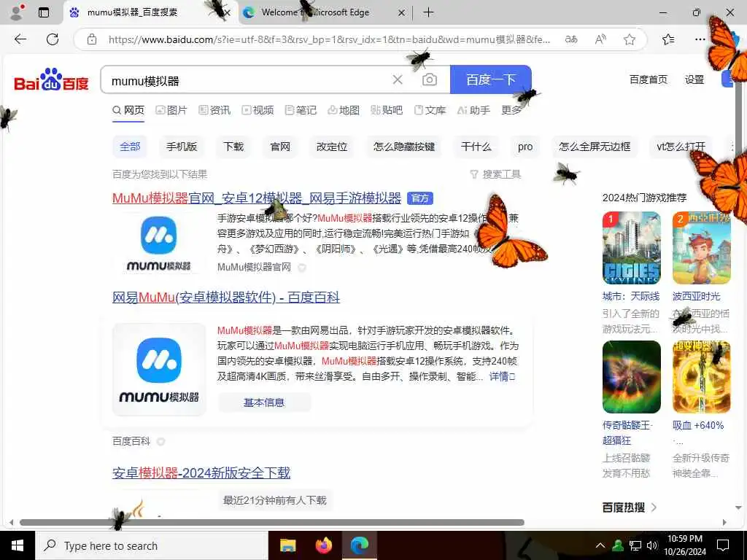This screenshot has width=747, height=560.
Task: Open 设置 menu at top right
Action: coord(694,79)
